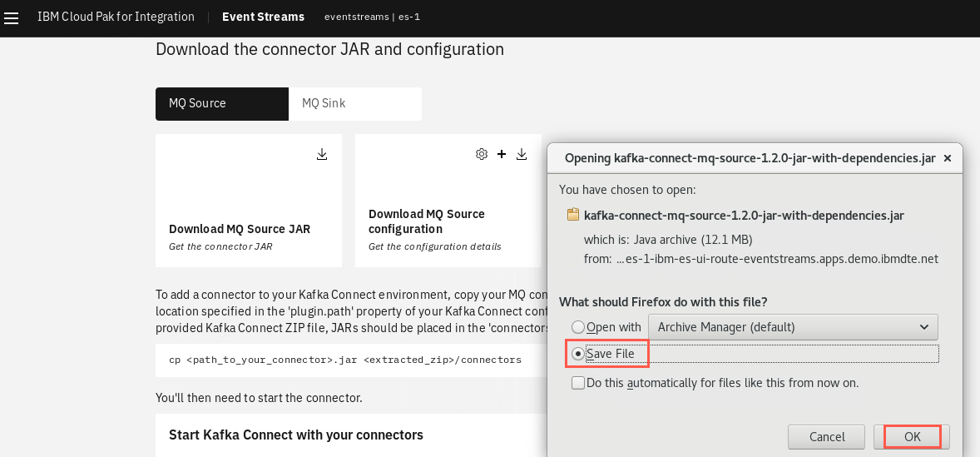Click 'Download the connector JAR and configuration' heading
Viewport: 980px width, 457px height.
pos(329,49)
